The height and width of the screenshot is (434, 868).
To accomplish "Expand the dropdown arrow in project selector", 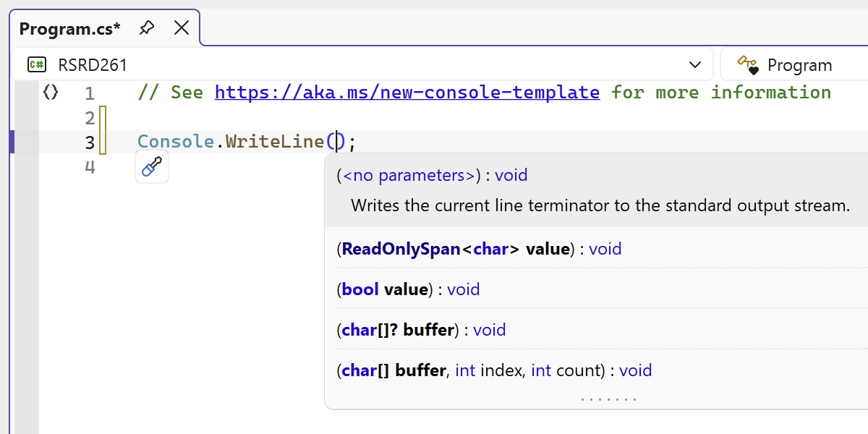I will pyautogui.click(x=695, y=65).
